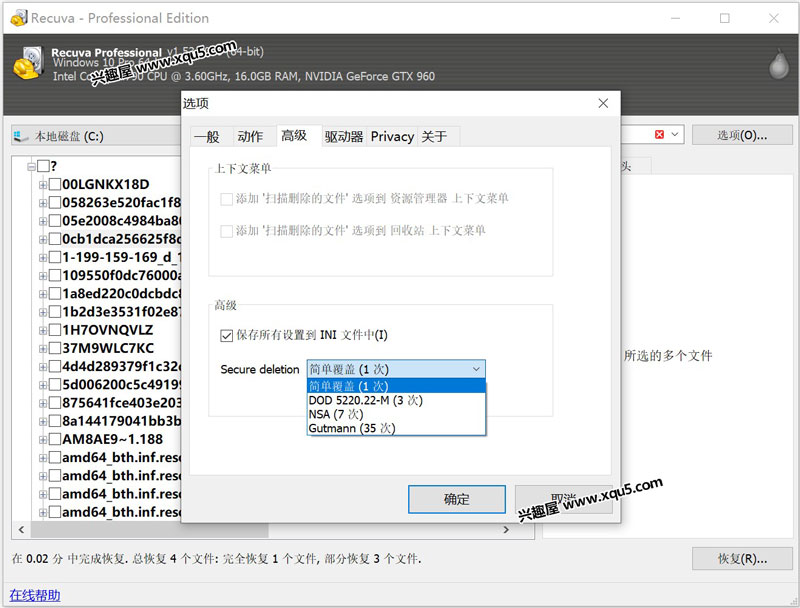Expand the 05e2008c4984ba8 tree node

(x=43, y=221)
